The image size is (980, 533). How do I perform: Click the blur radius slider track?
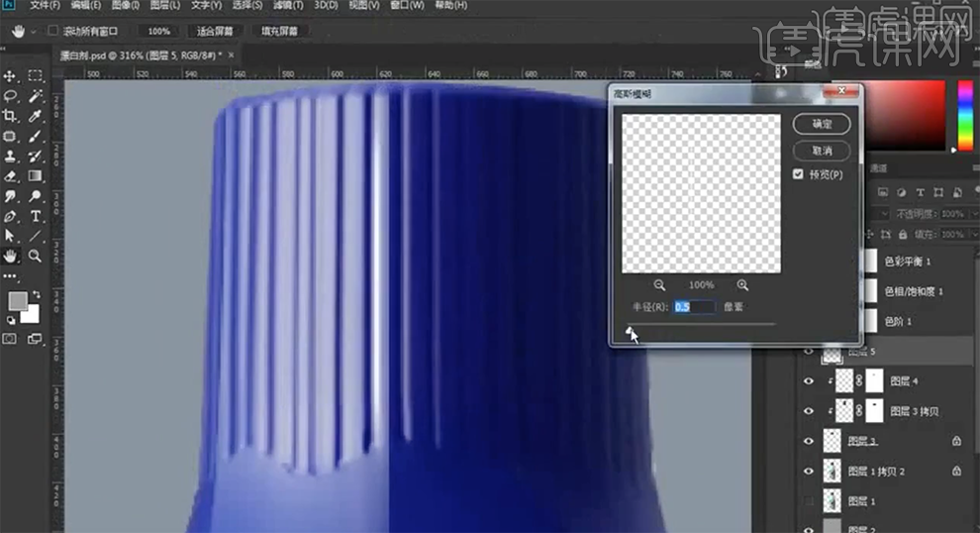[703, 324]
